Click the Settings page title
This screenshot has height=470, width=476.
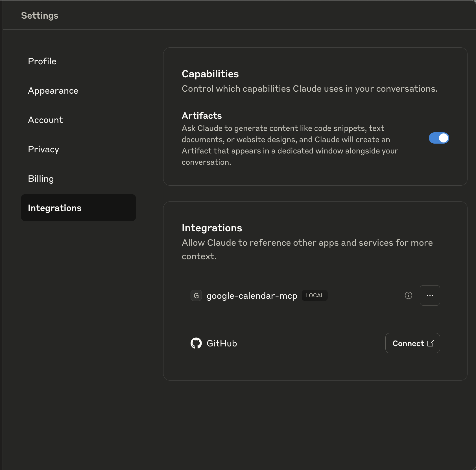point(40,16)
